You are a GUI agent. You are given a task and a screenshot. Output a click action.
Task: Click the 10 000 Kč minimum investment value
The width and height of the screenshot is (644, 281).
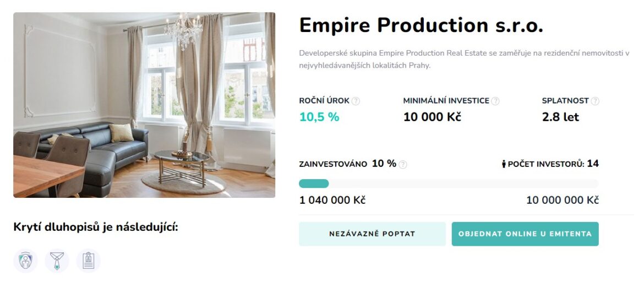click(432, 117)
